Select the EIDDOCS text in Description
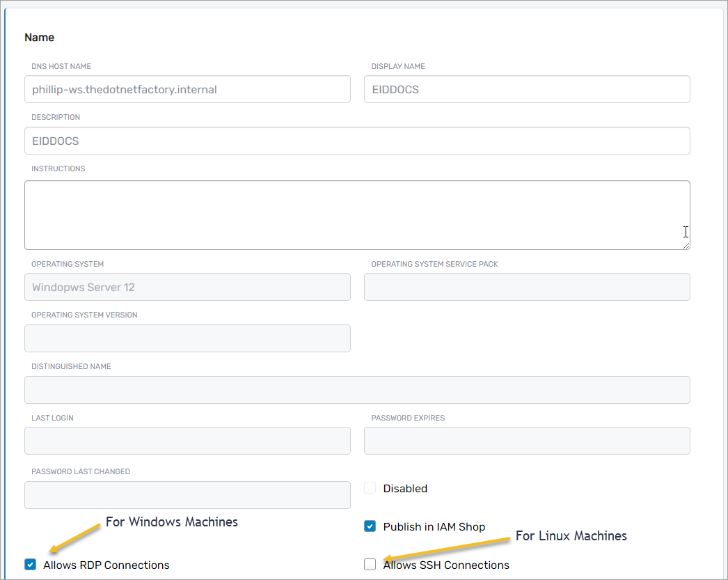This screenshot has height=580, width=728. click(x=55, y=140)
